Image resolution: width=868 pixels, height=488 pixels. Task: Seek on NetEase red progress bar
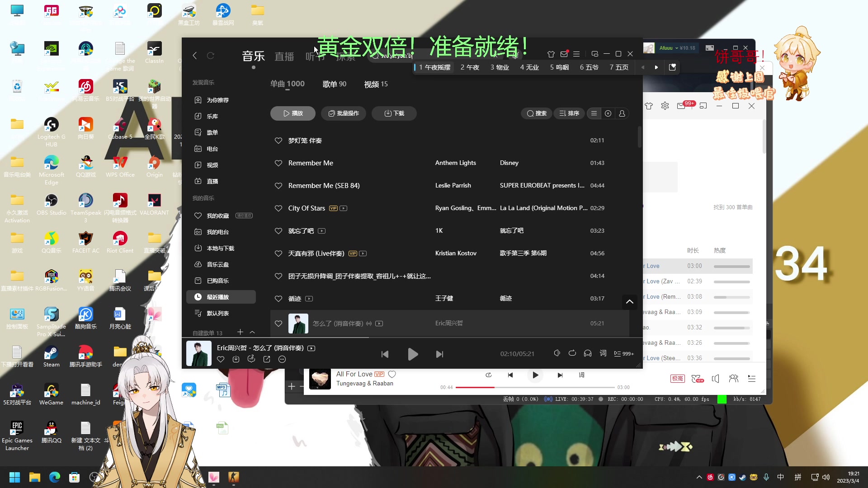pyautogui.click(x=535, y=387)
